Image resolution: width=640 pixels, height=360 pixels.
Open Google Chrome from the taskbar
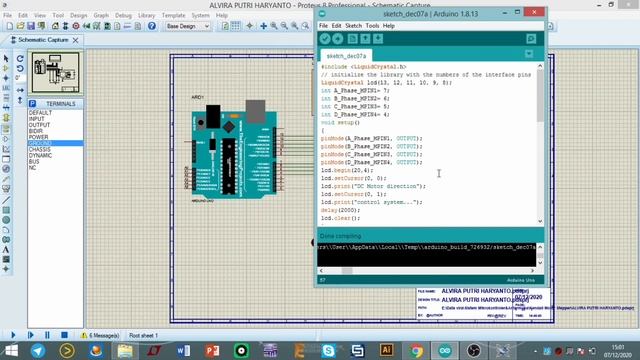click(416, 351)
